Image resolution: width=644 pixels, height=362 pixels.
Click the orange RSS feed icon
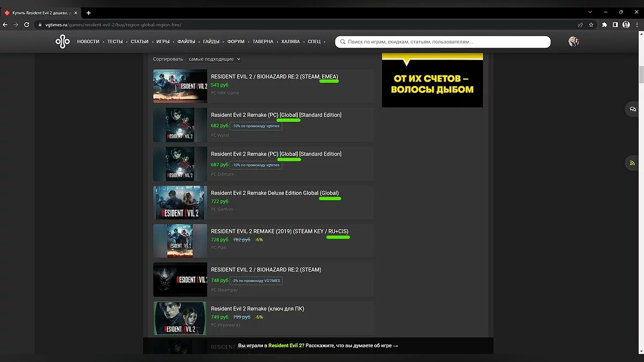point(633,163)
